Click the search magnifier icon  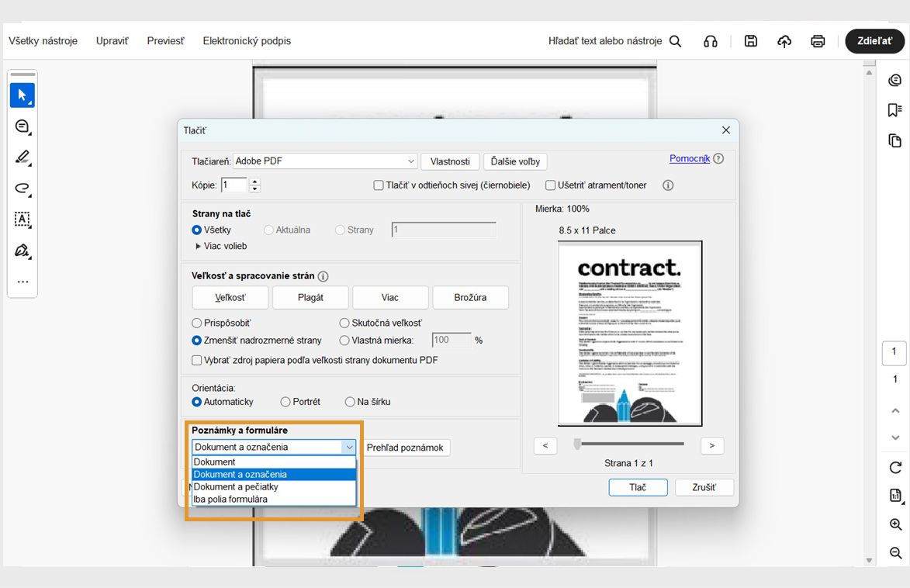675,41
